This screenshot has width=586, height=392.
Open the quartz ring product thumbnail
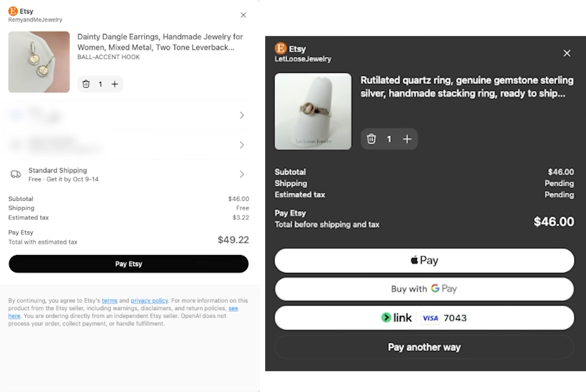pos(313,111)
